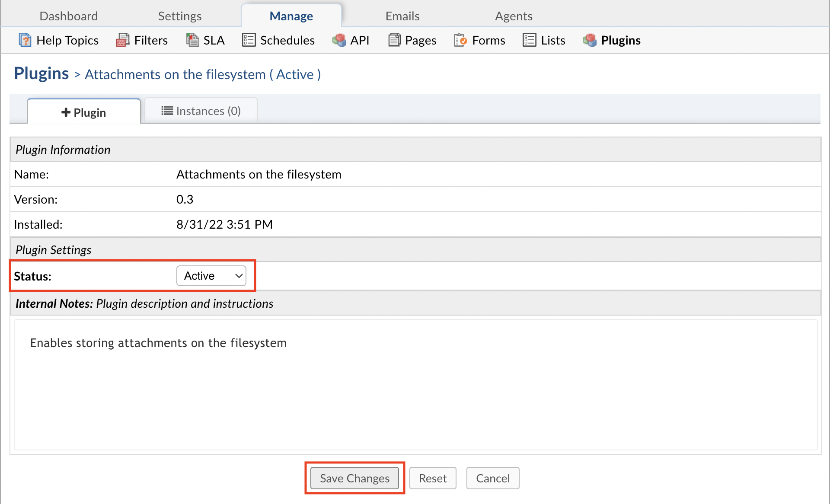Open the Help Topics section
Viewport: 830px width, 504px height.
(x=58, y=40)
